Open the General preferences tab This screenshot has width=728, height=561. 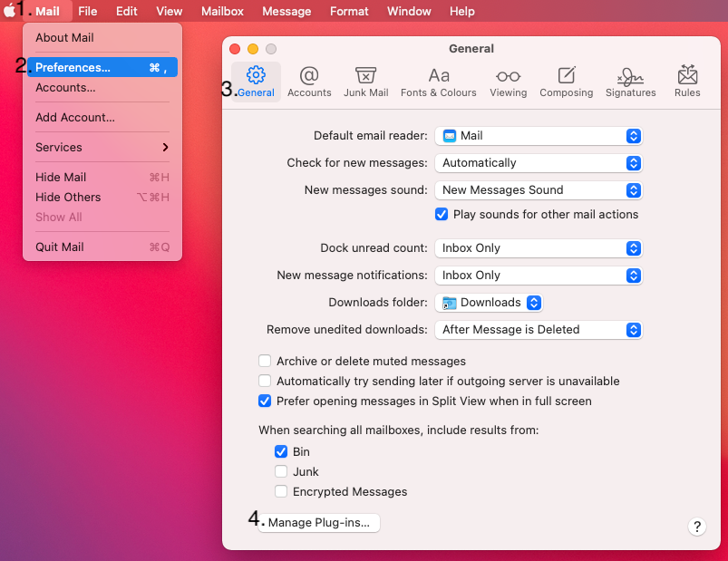pyautogui.click(x=256, y=82)
